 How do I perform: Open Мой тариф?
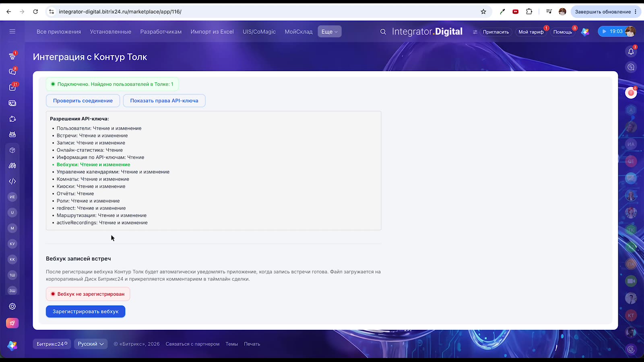531,32
